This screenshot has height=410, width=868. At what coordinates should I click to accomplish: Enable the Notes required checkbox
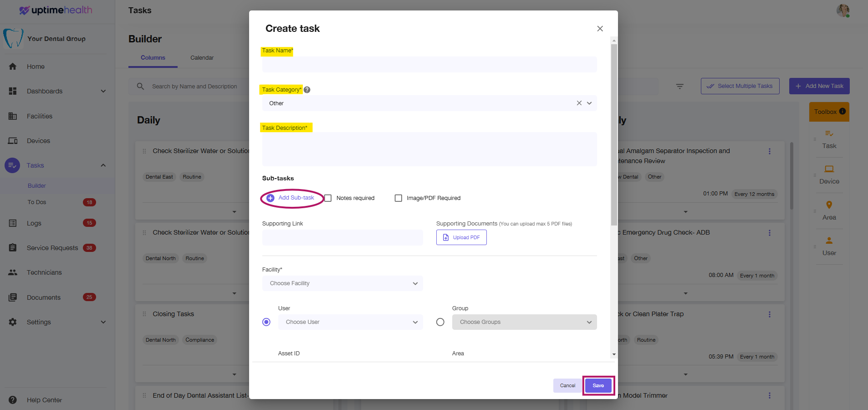328,198
